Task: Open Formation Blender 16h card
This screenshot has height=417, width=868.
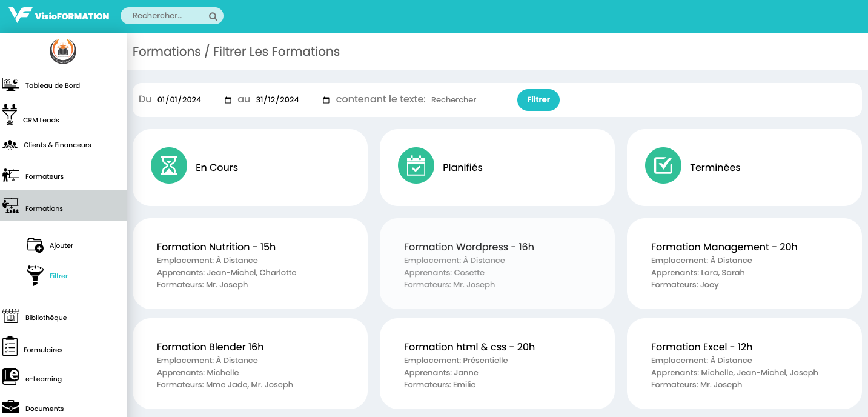Action: (x=250, y=364)
